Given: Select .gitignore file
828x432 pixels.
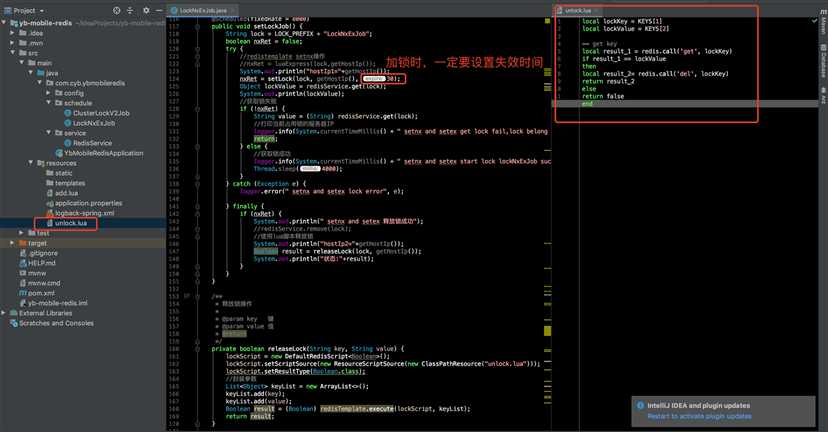Looking at the screenshot, I should [43, 253].
